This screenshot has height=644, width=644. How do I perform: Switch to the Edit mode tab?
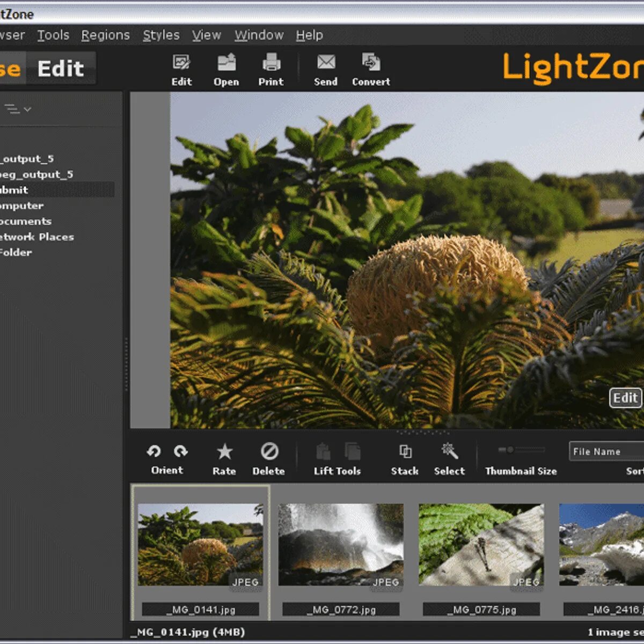pos(61,69)
